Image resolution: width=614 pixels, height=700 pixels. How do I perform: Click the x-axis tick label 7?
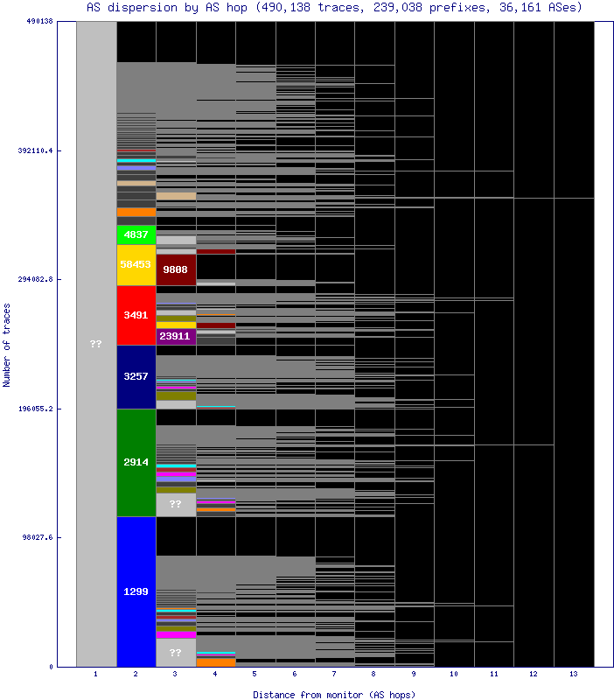click(334, 675)
